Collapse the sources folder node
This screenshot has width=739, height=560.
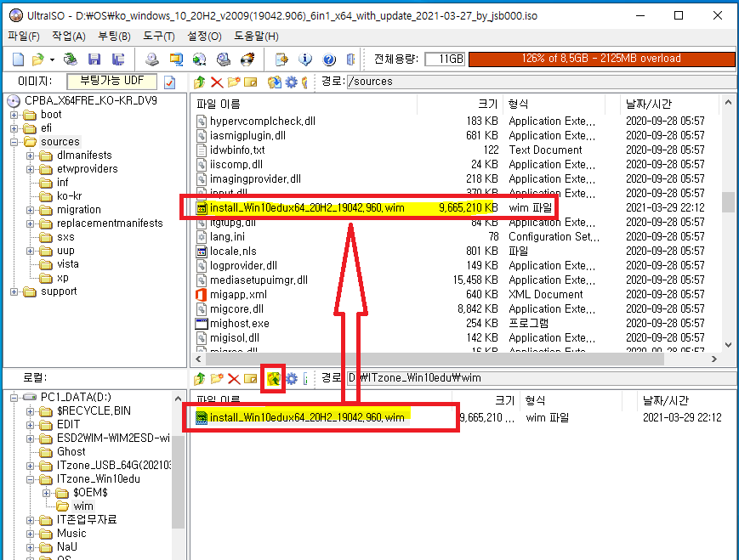tap(14, 142)
